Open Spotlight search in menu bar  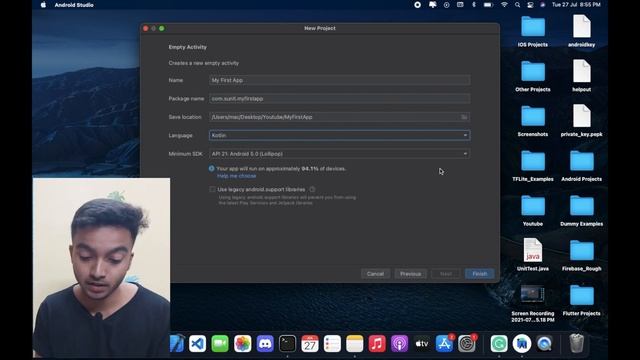tap(518, 5)
